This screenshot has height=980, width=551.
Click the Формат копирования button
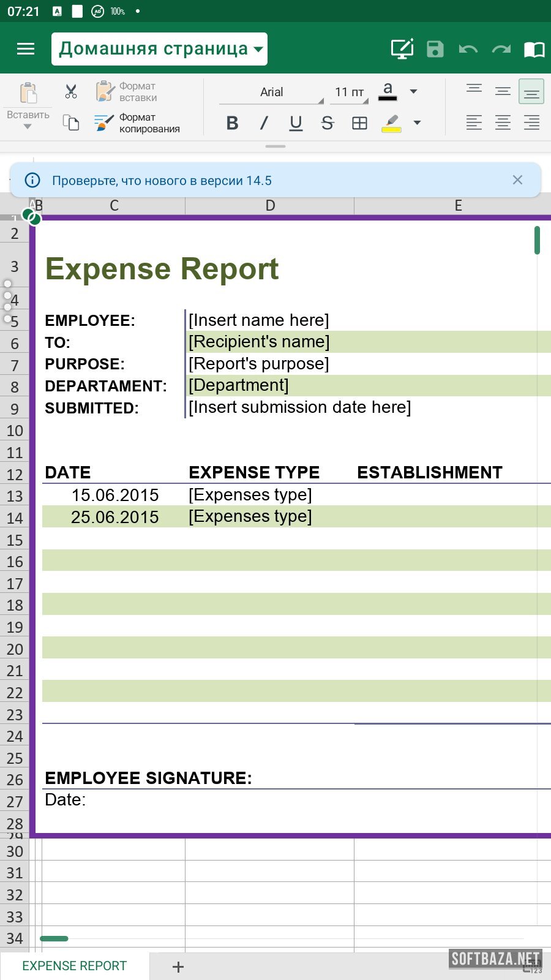pyautogui.click(x=138, y=123)
